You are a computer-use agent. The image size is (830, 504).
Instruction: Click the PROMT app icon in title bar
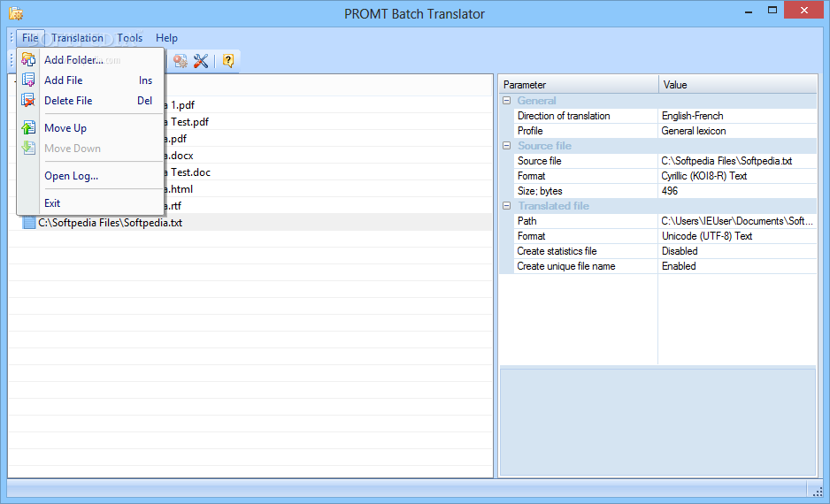click(x=16, y=13)
